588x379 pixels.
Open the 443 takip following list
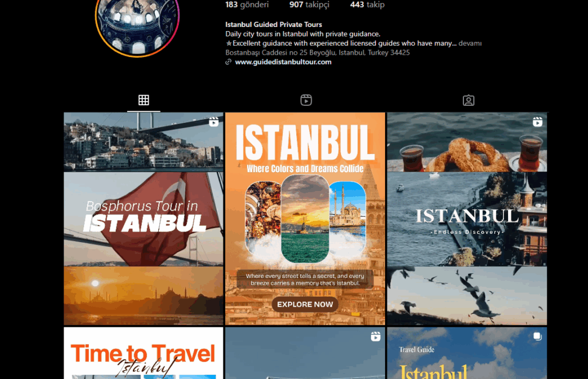[x=367, y=5]
